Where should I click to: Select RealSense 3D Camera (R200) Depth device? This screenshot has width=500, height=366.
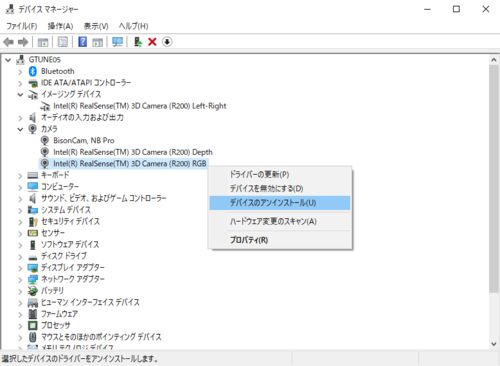click(133, 152)
